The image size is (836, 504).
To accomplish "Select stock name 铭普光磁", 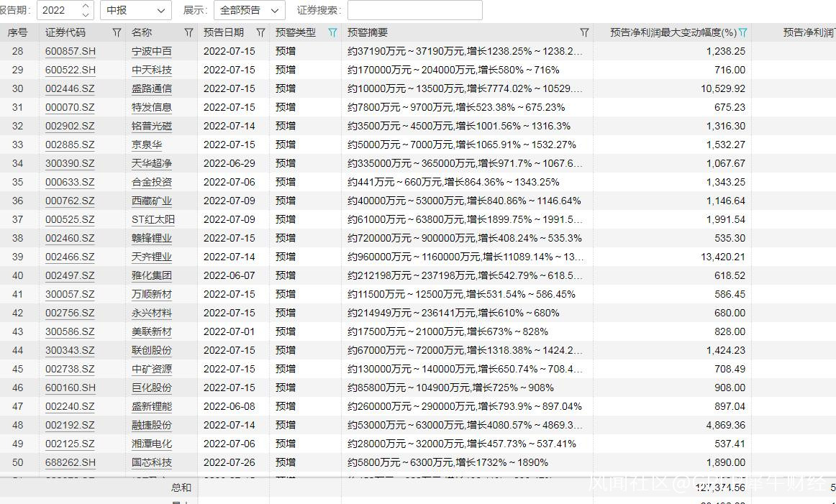I will [x=152, y=126].
